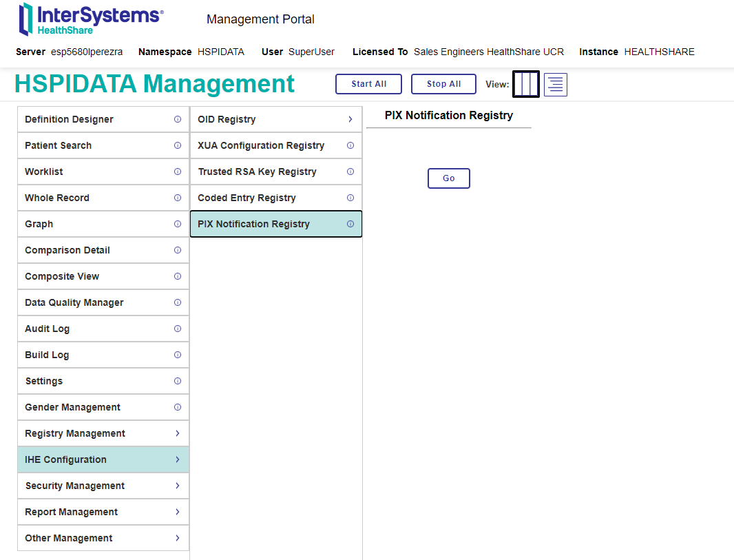Click the InterSystems HealthShare logo
The image size is (734, 560).
coord(92,19)
